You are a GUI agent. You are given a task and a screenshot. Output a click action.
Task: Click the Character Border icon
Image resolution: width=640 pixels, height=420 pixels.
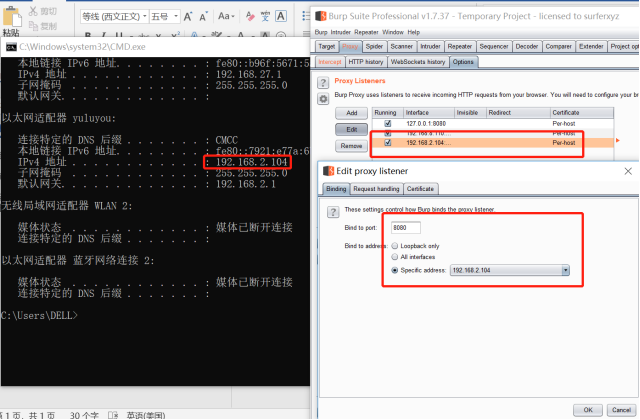click(x=281, y=16)
